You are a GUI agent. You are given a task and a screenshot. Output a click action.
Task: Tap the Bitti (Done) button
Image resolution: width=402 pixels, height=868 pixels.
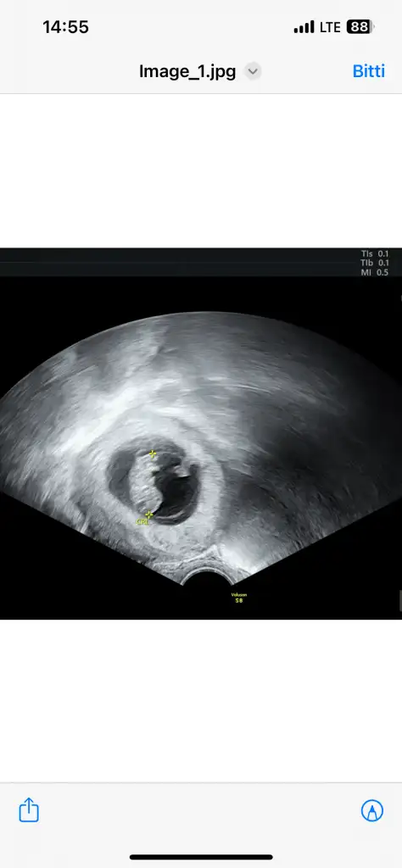pyautogui.click(x=368, y=71)
